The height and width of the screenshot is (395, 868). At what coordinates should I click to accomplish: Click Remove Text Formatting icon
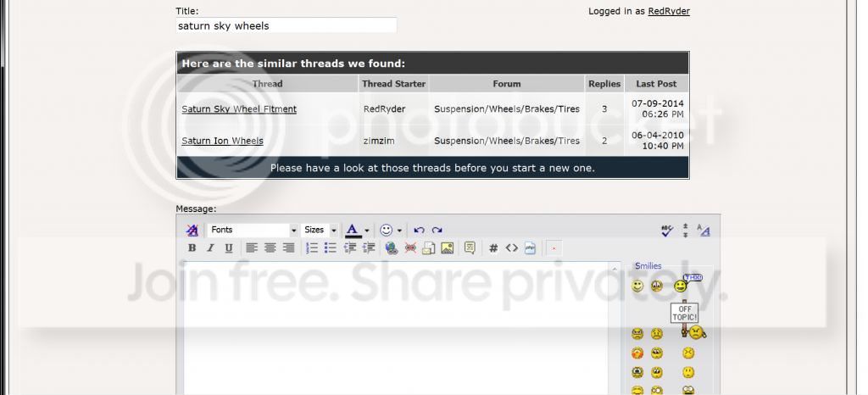pos(192,231)
